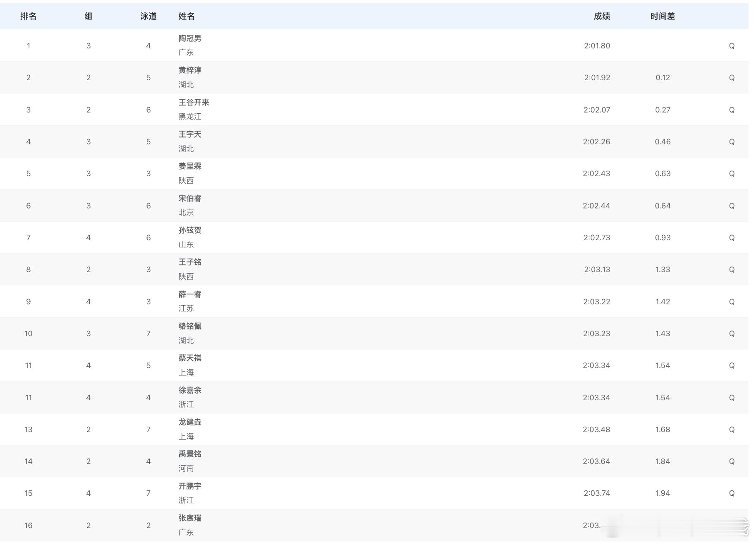Viewport: 756px width, 545px height.
Task: Select the time 2:03.13
Action: tap(597, 270)
